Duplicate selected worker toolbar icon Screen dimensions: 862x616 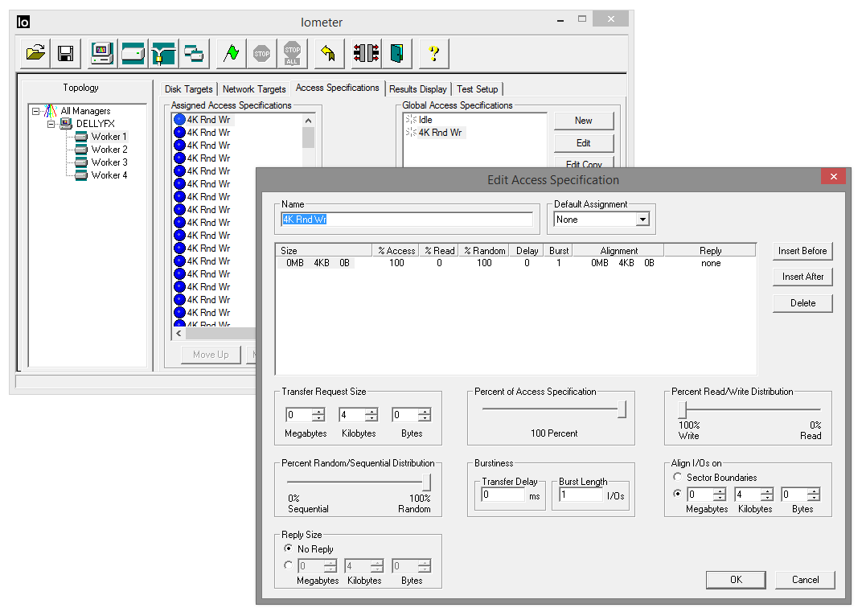(x=194, y=53)
